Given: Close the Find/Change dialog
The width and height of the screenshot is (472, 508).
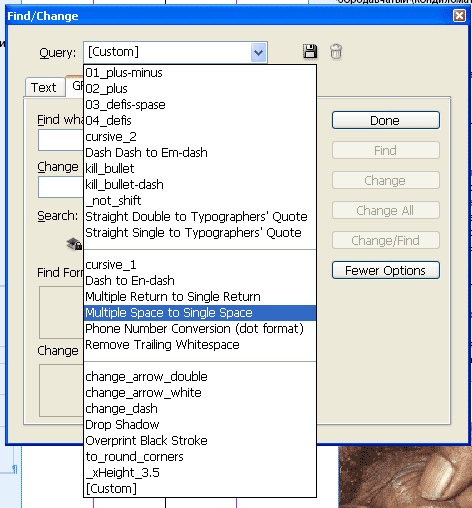Looking at the screenshot, I should (x=459, y=15).
